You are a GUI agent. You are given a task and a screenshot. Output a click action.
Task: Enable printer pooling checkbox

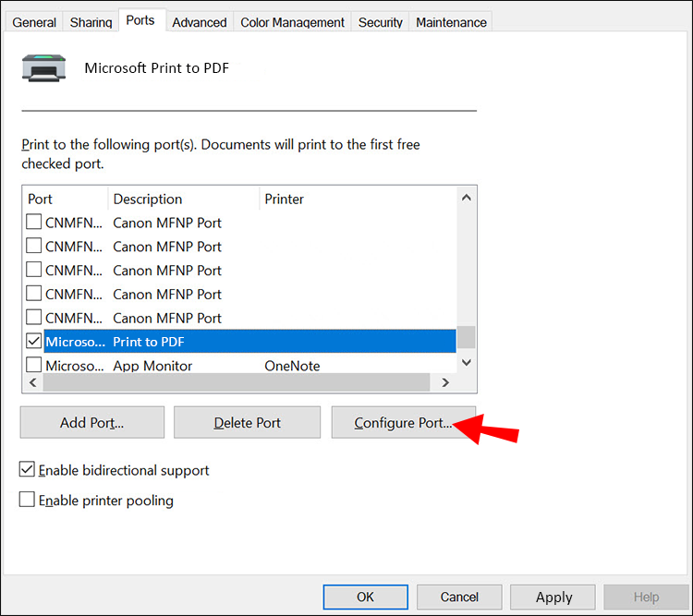tap(28, 501)
